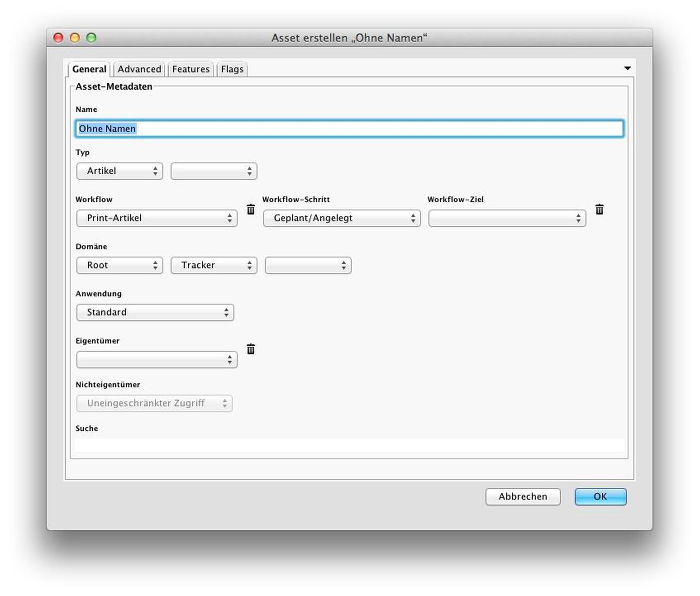Open the empty Eigentümer dropdown
This screenshot has width=700, height=596.
[157, 359]
